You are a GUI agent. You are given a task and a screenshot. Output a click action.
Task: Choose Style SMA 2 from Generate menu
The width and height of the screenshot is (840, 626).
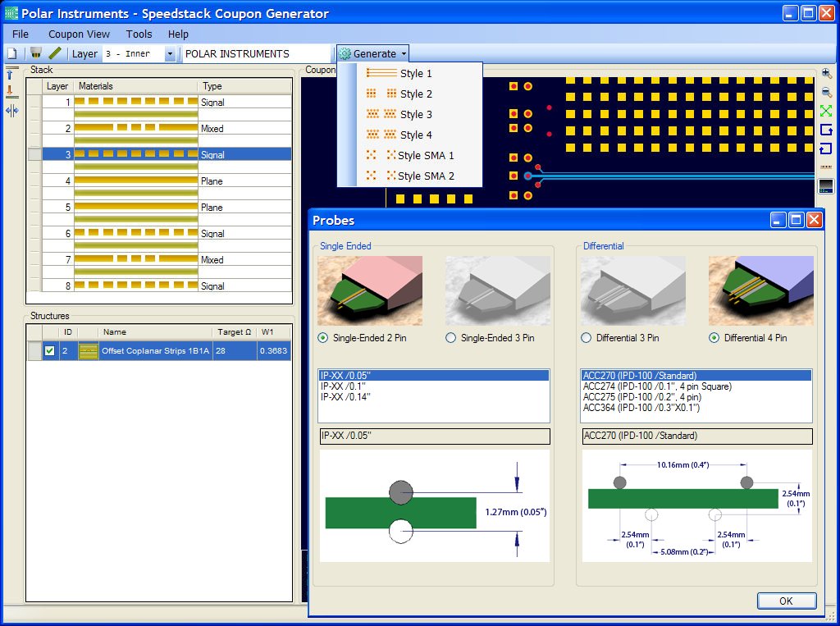pos(410,176)
